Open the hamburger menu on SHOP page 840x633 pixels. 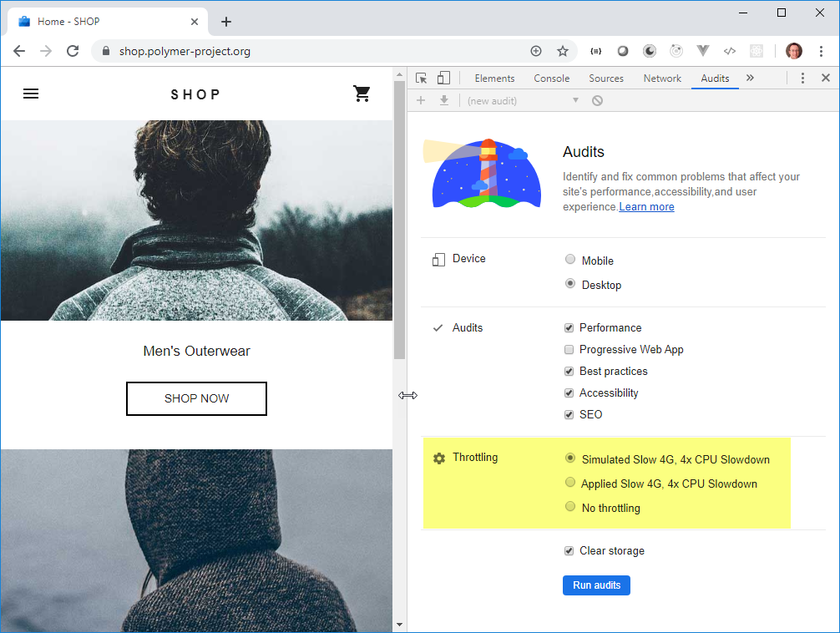tap(31, 94)
